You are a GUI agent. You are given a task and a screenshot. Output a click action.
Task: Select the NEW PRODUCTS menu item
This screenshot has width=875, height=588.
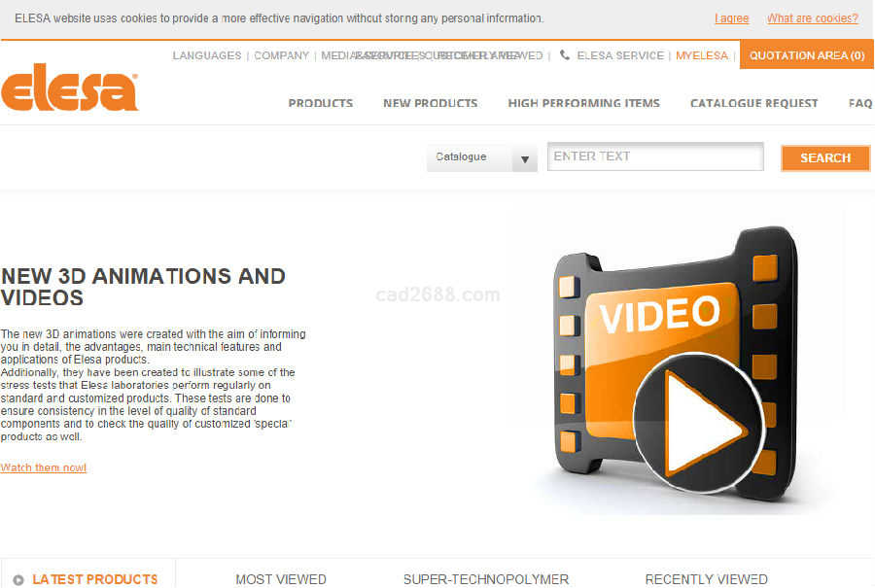coord(430,103)
